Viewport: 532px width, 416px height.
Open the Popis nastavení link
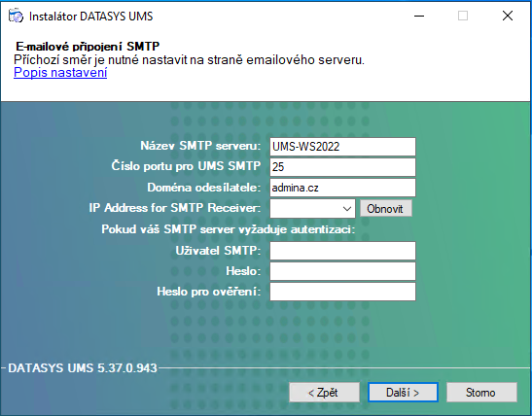[x=60, y=73]
